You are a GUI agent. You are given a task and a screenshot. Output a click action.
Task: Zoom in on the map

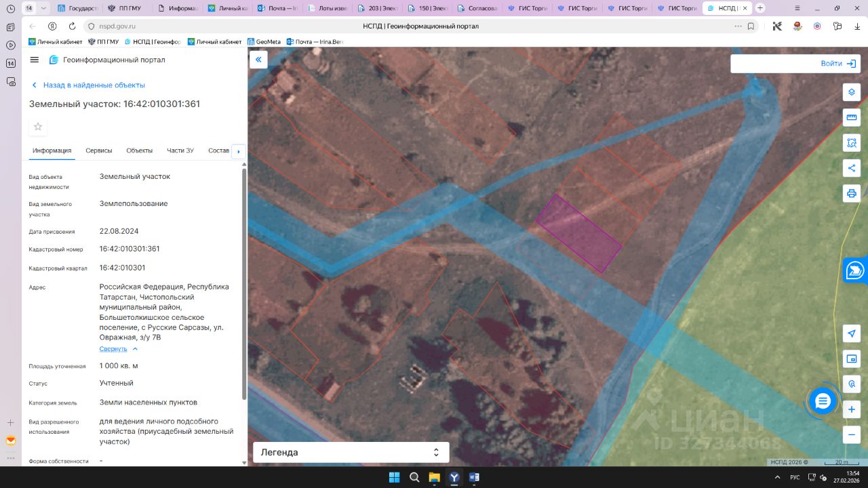pyautogui.click(x=852, y=409)
